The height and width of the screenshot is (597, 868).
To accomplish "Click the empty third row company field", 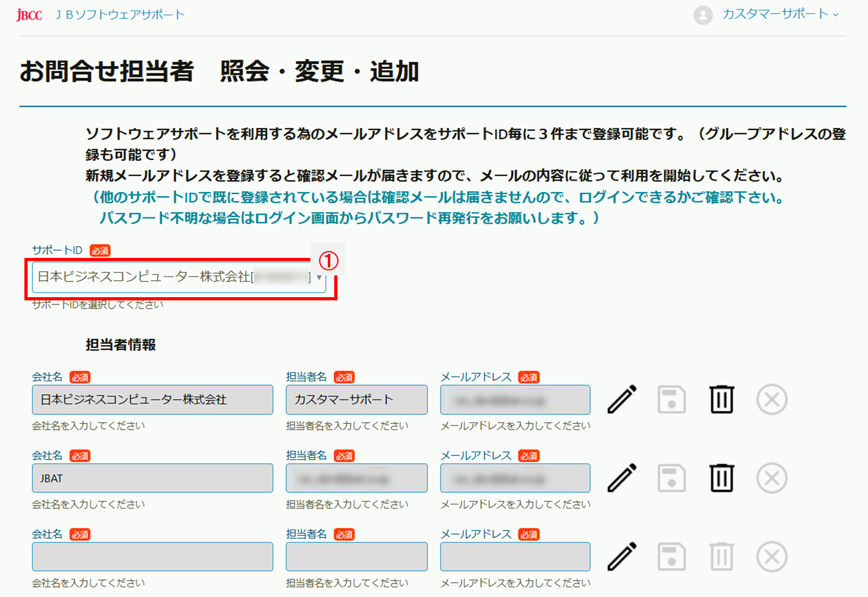I will (x=152, y=557).
